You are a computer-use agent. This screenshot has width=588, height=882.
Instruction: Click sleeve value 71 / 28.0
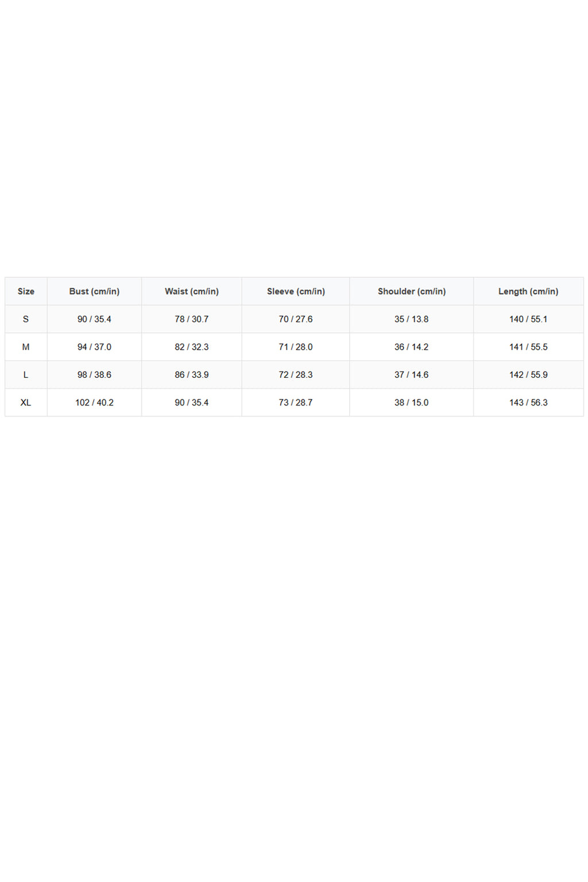[x=296, y=347]
